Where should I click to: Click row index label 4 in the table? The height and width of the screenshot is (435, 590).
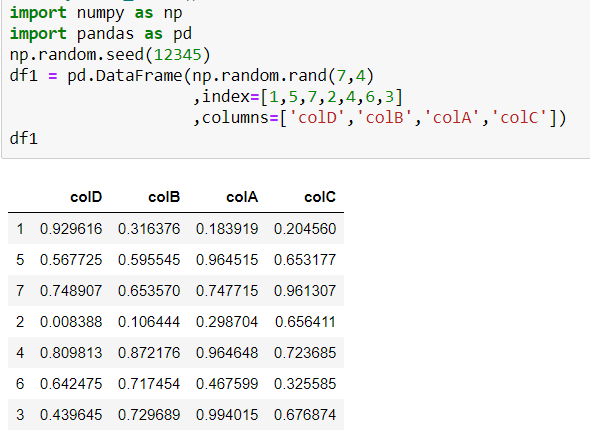20,353
